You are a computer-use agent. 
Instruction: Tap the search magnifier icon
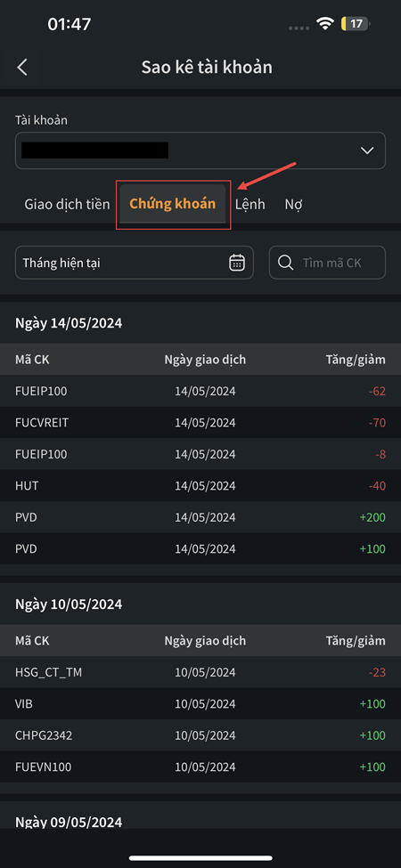(286, 263)
